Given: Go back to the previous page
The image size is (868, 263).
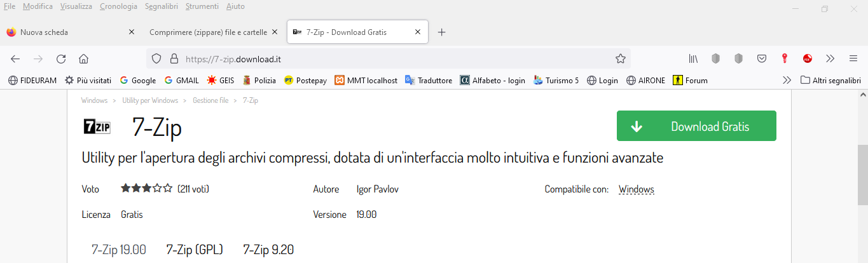Looking at the screenshot, I should coord(15,59).
